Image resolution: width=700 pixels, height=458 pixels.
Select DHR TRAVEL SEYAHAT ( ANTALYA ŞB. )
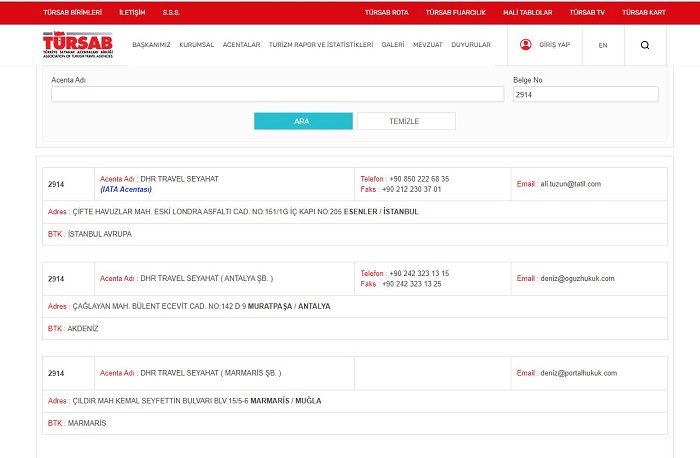[207, 279]
